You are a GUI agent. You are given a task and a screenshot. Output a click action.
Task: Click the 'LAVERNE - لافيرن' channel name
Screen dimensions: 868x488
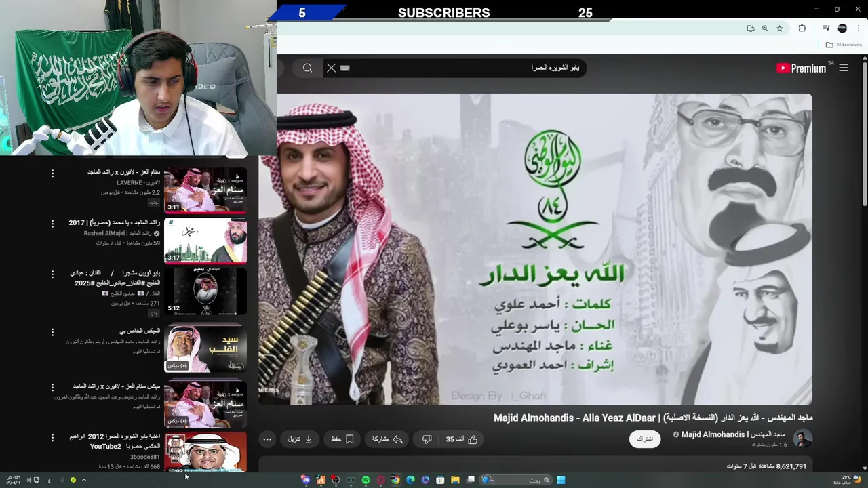click(138, 183)
